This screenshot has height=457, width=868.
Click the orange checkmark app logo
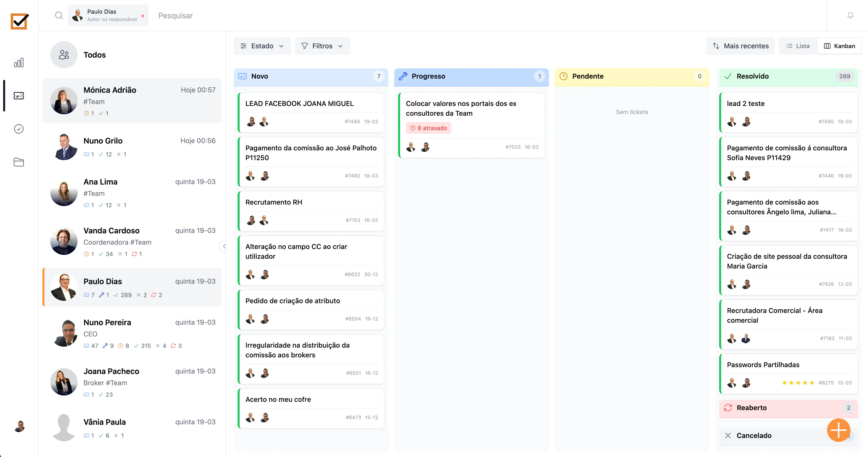[19, 21]
